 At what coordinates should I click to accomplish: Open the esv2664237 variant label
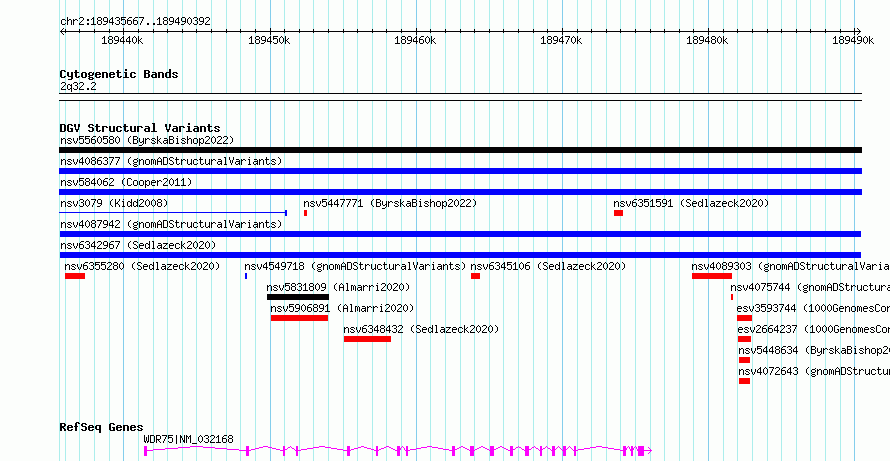(x=813, y=329)
